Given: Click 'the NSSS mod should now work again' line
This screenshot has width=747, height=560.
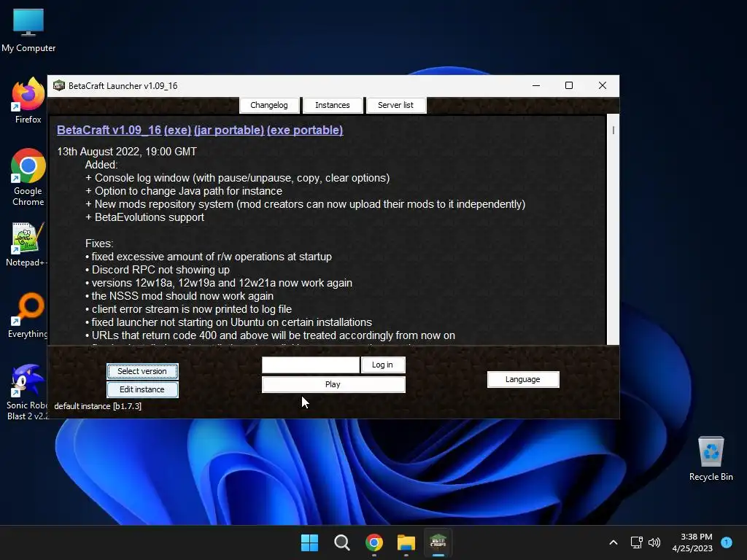Looking at the screenshot, I should coord(179,296).
